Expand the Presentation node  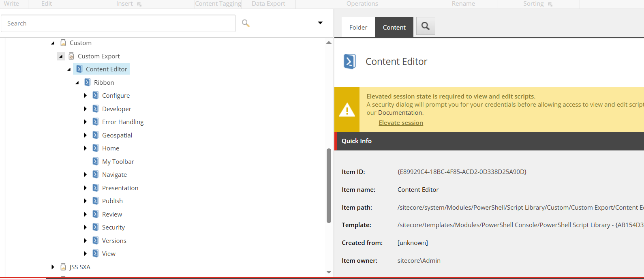[85, 188]
